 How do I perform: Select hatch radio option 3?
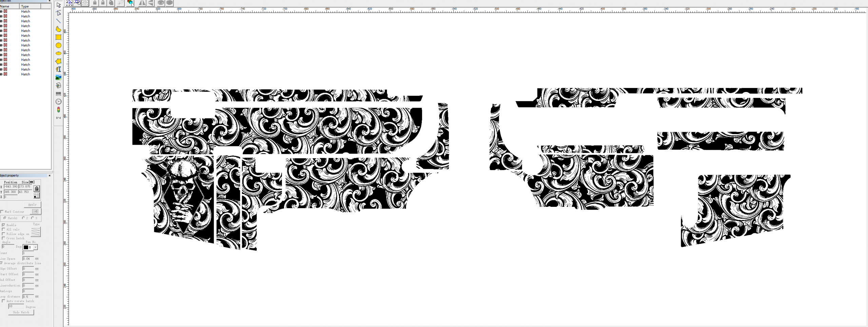pyautogui.click(x=33, y=218)
